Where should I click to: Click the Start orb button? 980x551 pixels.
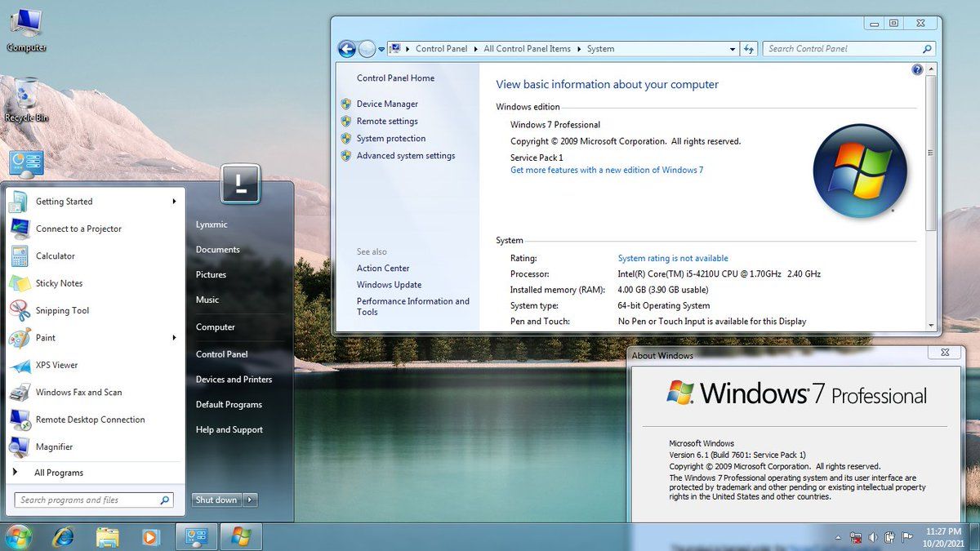click(18, 536)
